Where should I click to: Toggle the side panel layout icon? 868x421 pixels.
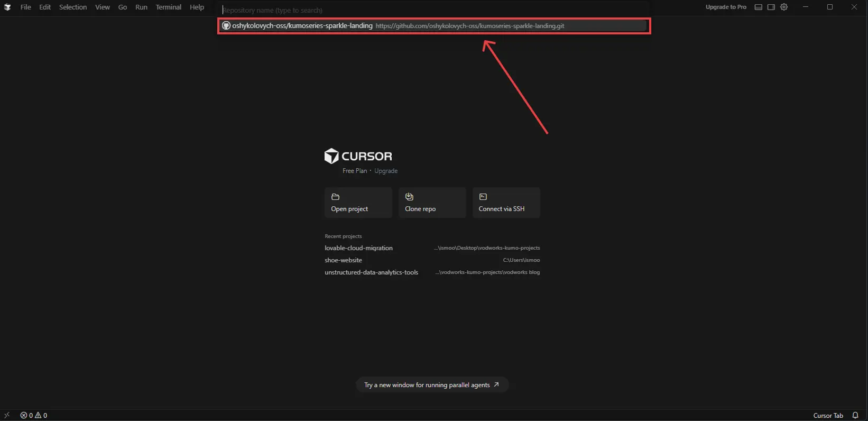tap(771, 7)
